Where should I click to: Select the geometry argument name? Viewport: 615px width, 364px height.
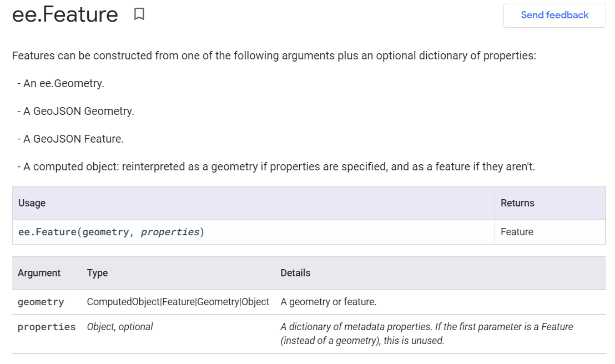click(x=41, y=302)
